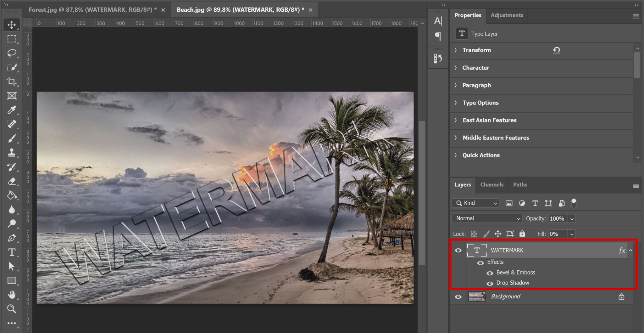Hide the Bevel & Emboss effect
This screenshot has width=644, height=333.
click(490, 273)
